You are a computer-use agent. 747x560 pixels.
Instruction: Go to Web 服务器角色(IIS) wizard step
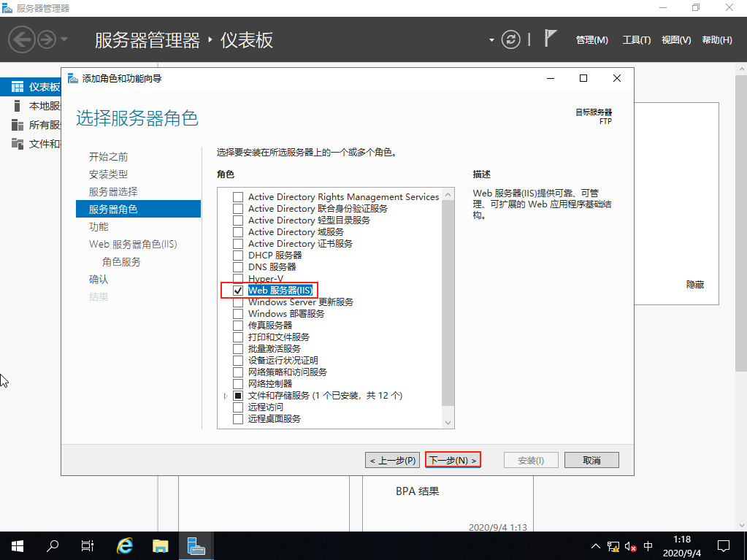tap(133, 245)
